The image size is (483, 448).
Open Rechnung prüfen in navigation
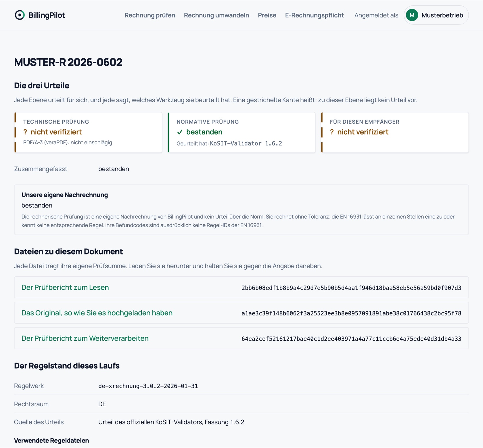point(150,15)
